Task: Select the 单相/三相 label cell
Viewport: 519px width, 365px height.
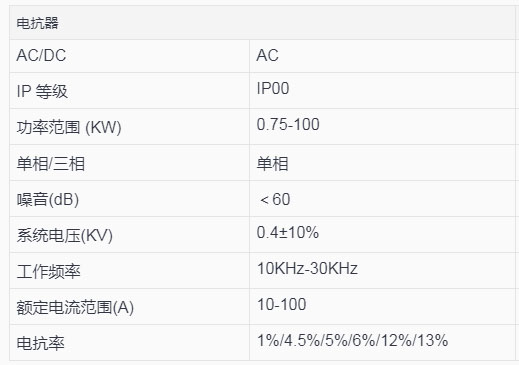Action: pos(130,163)
